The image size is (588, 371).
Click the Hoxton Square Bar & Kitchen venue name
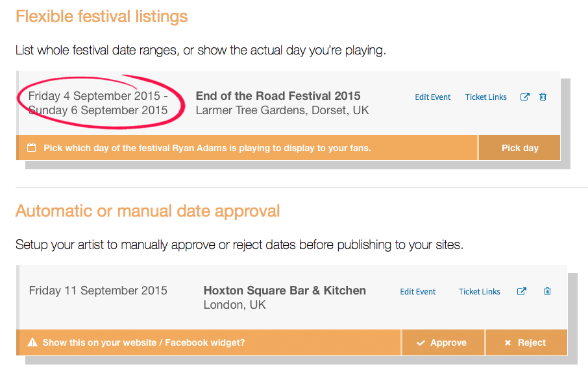coord(285,291)
